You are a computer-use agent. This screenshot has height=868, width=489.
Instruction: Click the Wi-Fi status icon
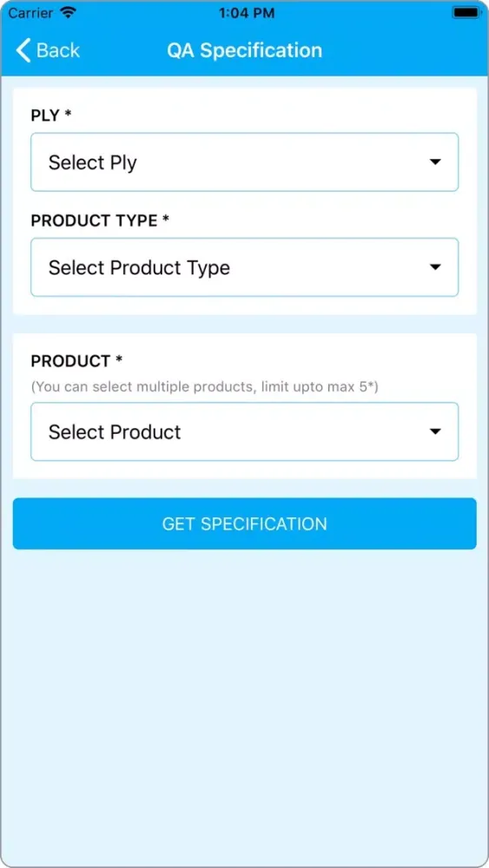click(x=68, y=13)
